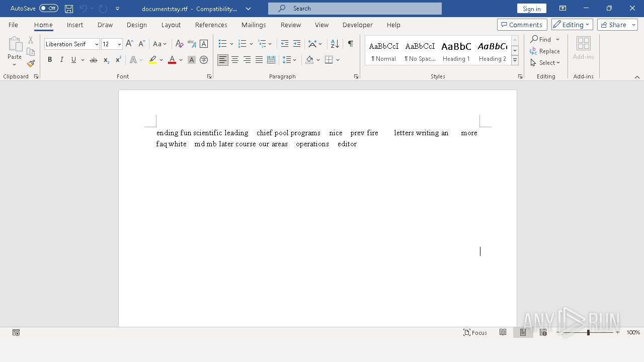Screen dimensions: 644x362
Task: Increase font size with grow icon
Action: tap(129, 44)
